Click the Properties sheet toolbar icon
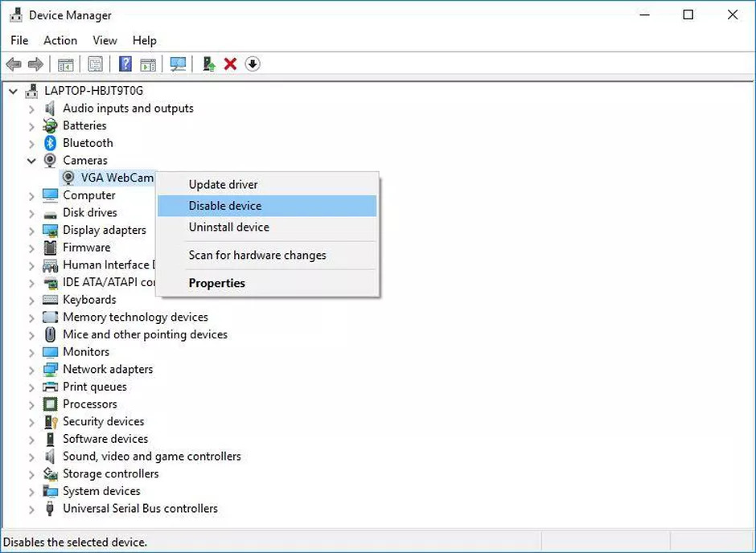 click(x=96, y=64)
